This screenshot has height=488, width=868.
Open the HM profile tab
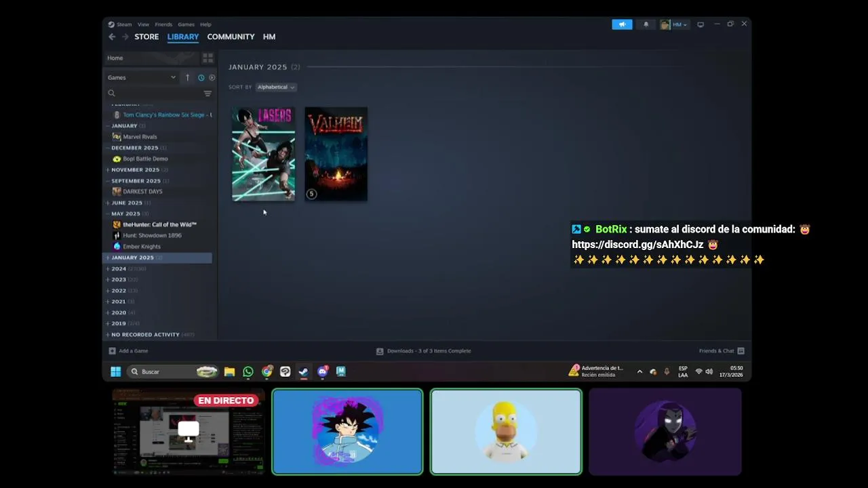(269, 37)
